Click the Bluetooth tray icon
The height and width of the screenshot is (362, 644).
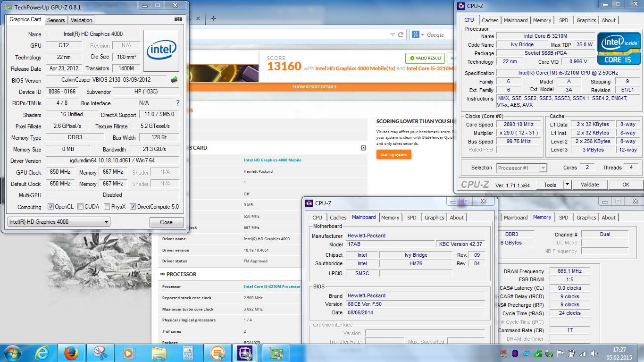click(x=516, y=353)
